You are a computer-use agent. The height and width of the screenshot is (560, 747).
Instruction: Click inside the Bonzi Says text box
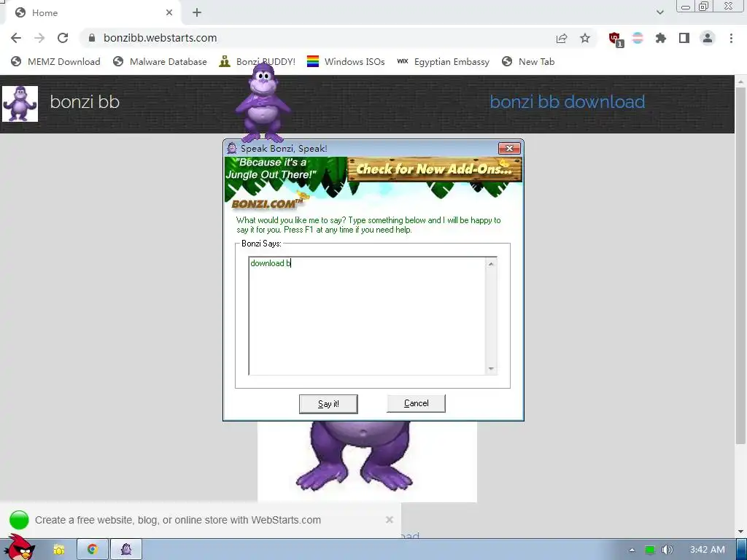tap(367, 316)
